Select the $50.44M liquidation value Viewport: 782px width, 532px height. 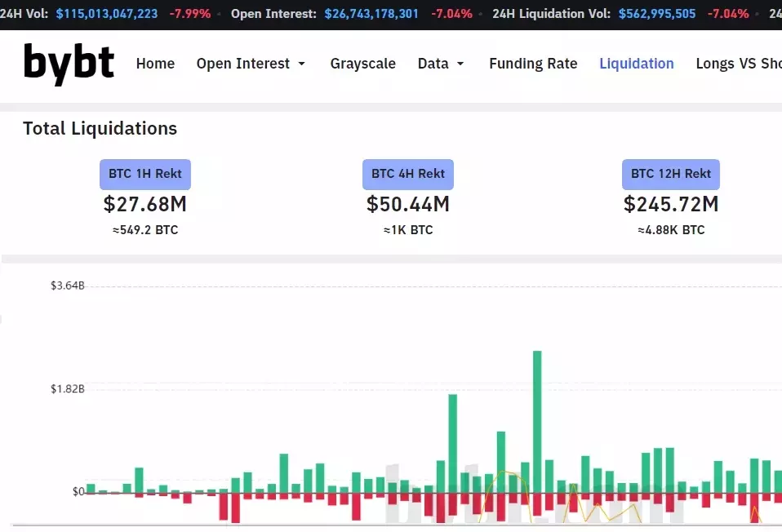(x=408, y=205)
